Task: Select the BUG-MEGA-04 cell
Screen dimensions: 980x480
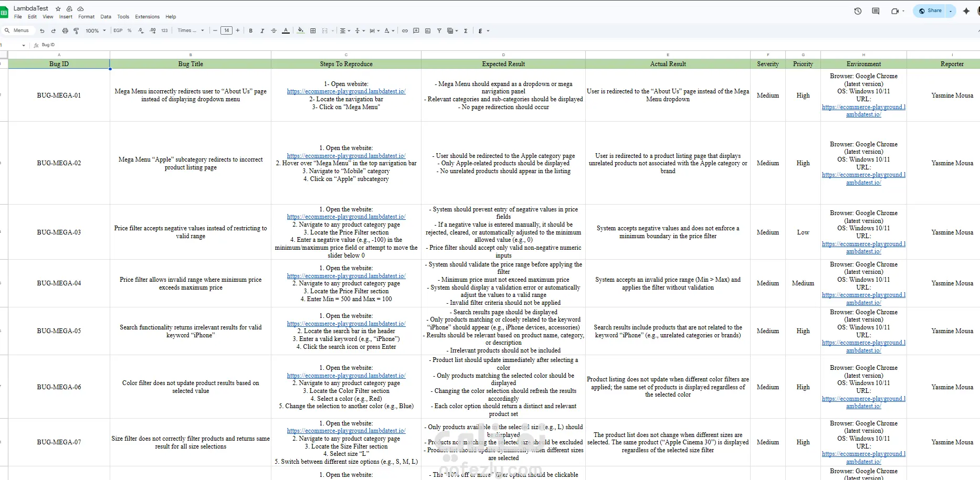Action: point(59,283)
